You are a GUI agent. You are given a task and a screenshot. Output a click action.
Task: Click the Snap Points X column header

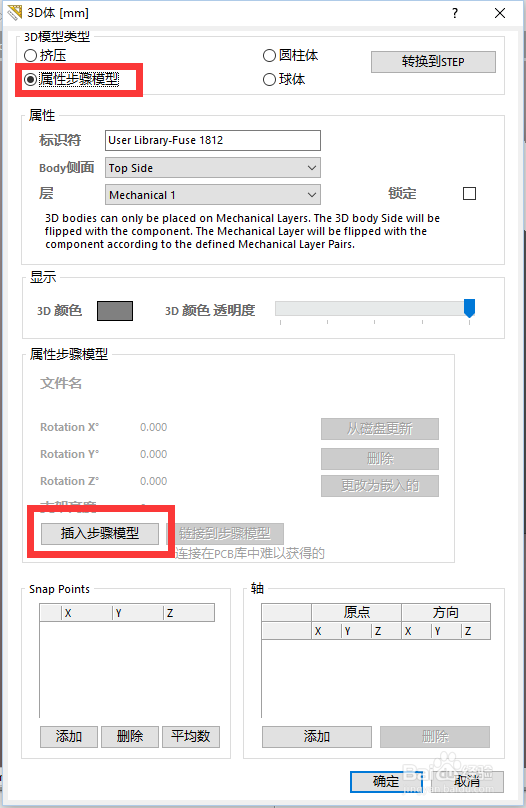87,613
